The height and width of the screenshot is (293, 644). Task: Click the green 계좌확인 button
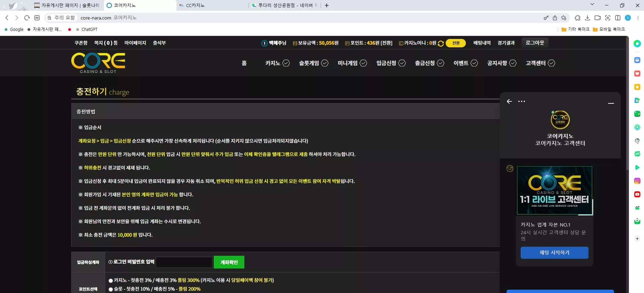point(229,262)
